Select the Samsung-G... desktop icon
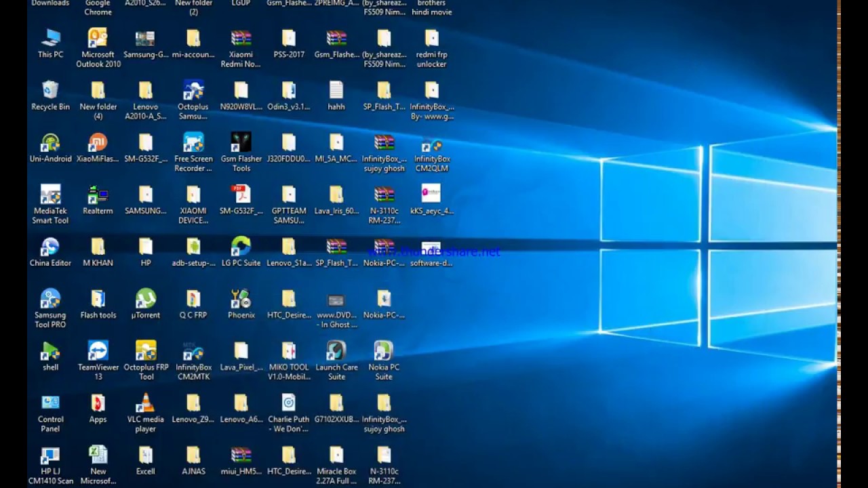The width and height of the screenshot is (868, 488). coord(146,43)
